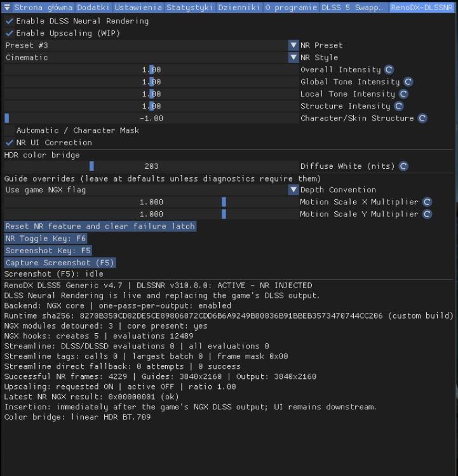Screen dimensions: 458x476
Task: Click the Structure Intensity slider
Action: click(152, 106)
